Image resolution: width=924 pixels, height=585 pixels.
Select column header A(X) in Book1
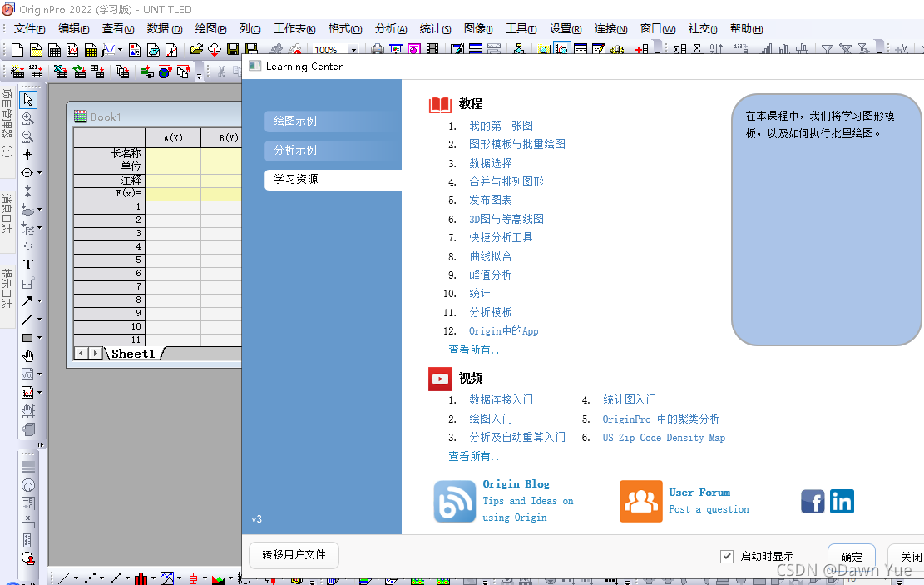pos(173,137)
